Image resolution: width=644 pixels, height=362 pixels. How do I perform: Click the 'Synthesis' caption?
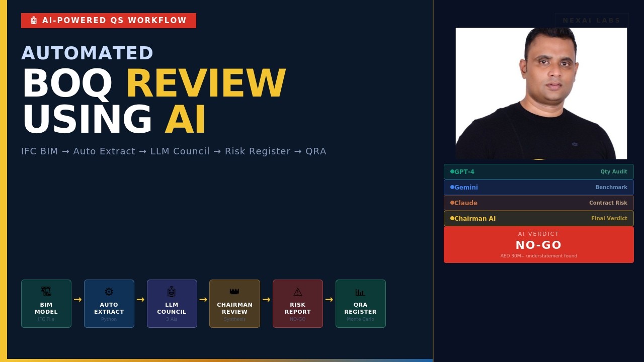tap(234, 319)
